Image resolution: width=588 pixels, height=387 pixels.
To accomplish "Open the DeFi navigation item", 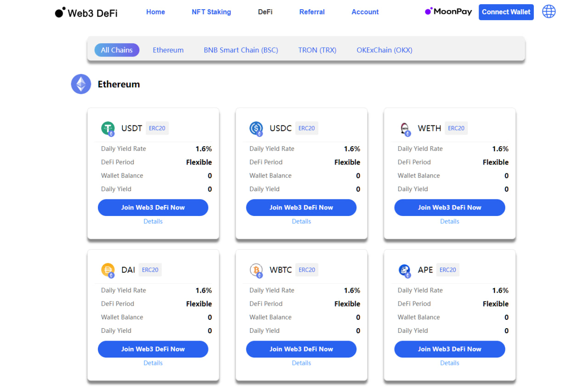I will click(265, 12).
